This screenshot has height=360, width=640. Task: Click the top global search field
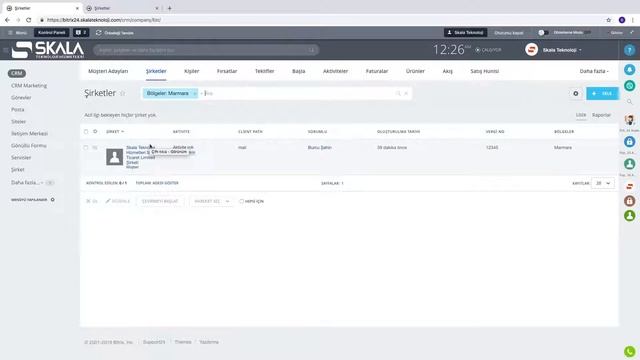click(206, 50)
